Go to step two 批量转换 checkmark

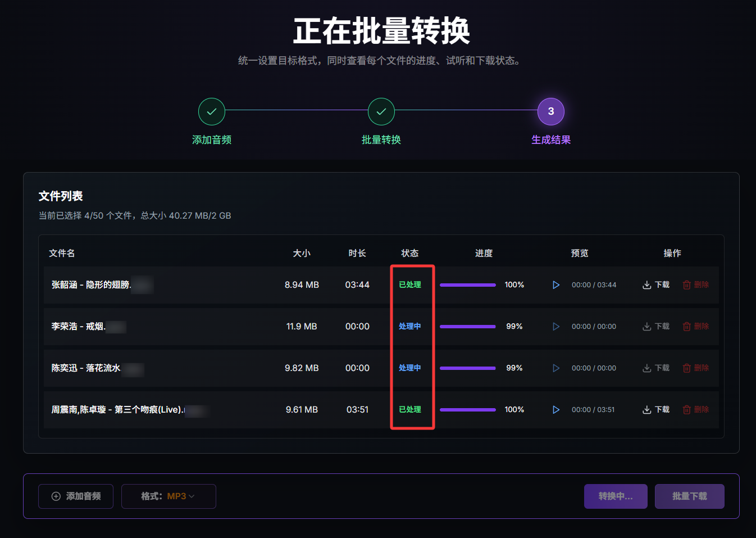point(381,112)
